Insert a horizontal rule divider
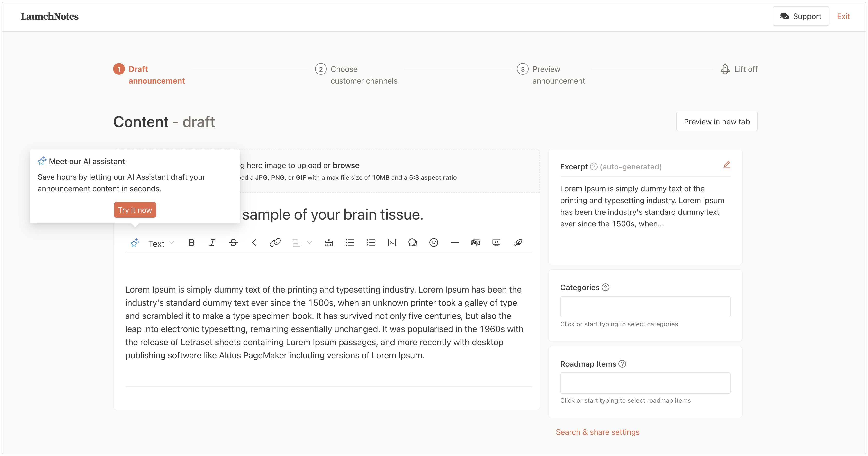Screen dimensions: 868x456 (454, 242)
